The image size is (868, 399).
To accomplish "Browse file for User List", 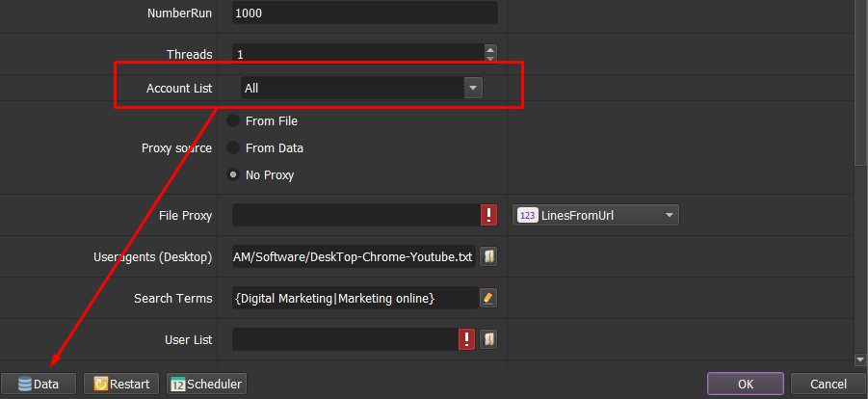I will tap(488, 339).
